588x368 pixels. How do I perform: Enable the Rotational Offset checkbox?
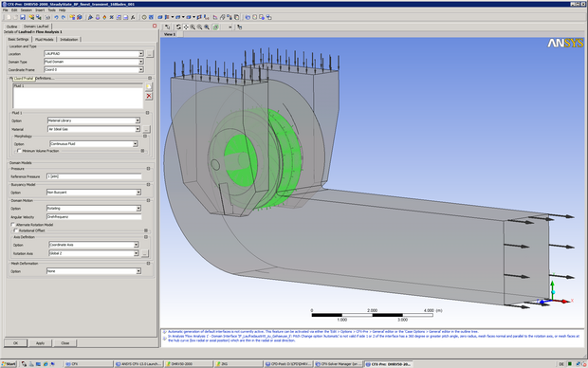(16, 230)
